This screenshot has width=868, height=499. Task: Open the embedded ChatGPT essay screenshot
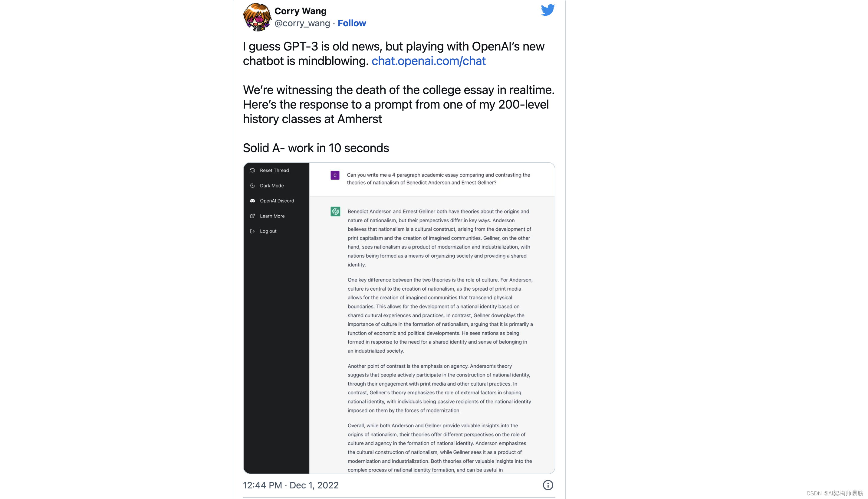tap(399, 318)
